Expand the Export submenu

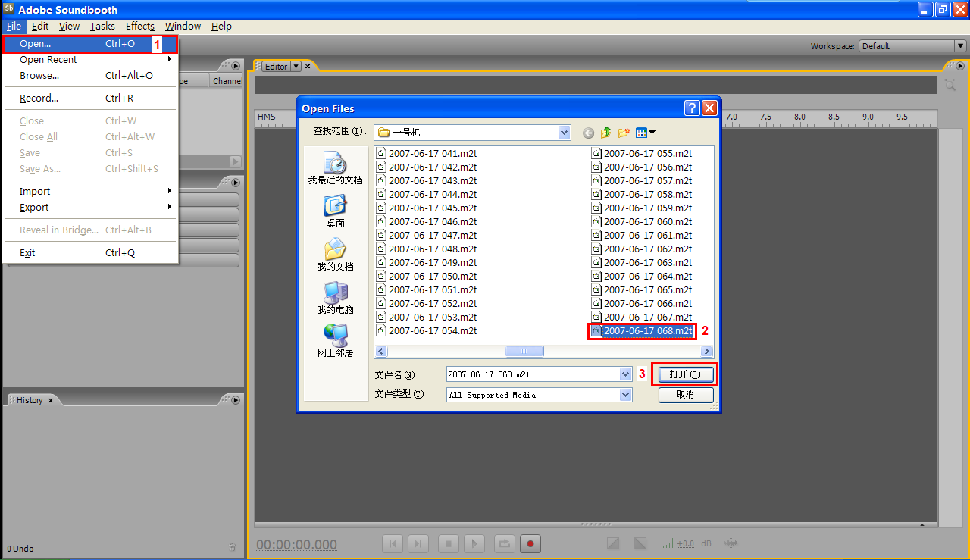(90, 207)
